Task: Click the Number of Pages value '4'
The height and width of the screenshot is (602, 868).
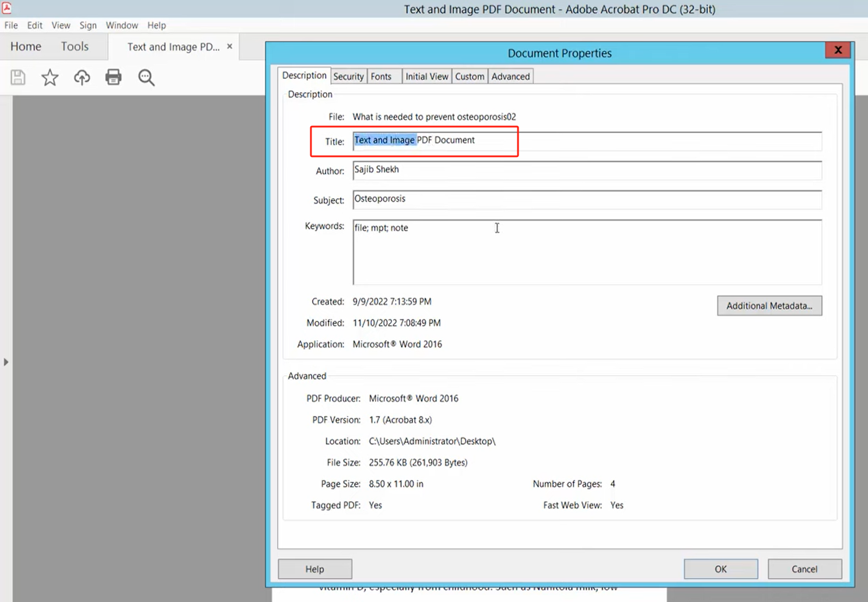Action: click(612, 484)
